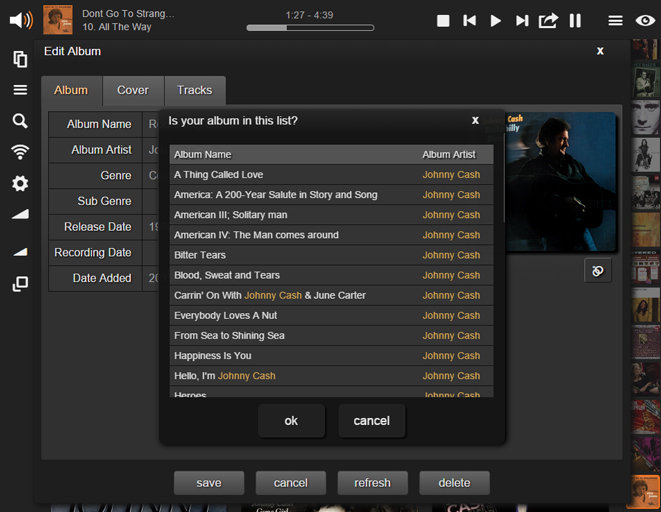Screen dimensions: 661x512
Task: Open the Wi-Fi network sidebar icon
Action: coord(20,152)
